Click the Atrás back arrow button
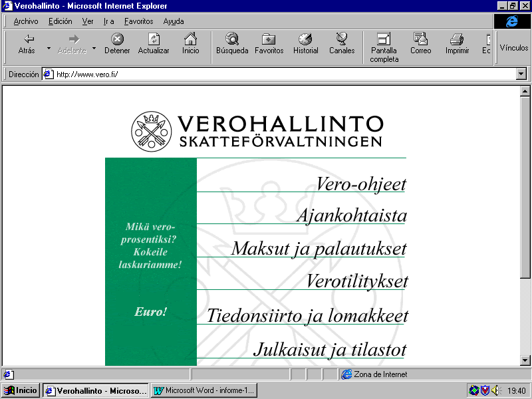Image resolution: width=532 pixels, height=399 pixels. (27, 45)
